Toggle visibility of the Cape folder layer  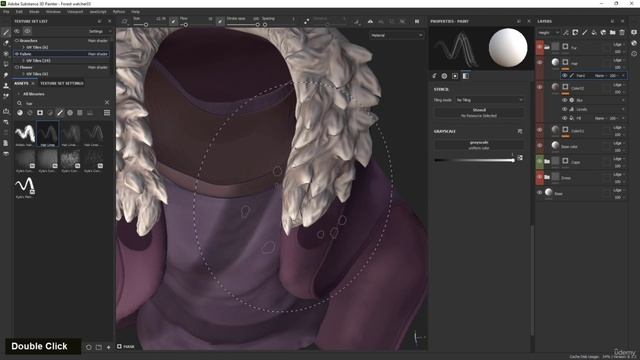540,161
